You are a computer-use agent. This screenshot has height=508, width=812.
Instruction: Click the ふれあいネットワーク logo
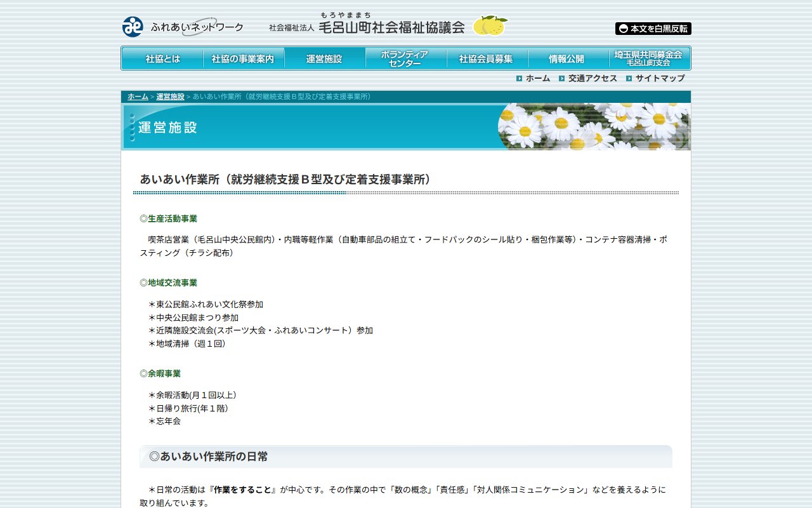point(183,27)
